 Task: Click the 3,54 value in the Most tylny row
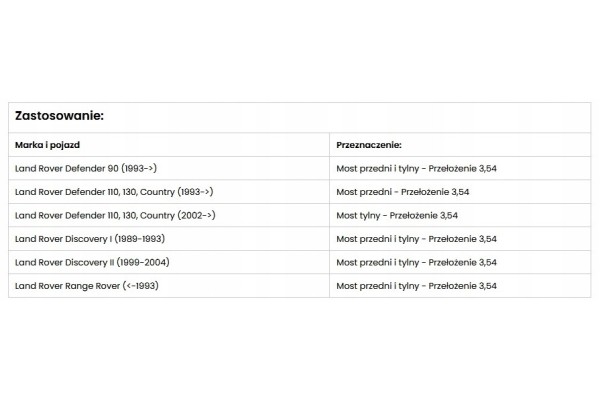point(448,216)
